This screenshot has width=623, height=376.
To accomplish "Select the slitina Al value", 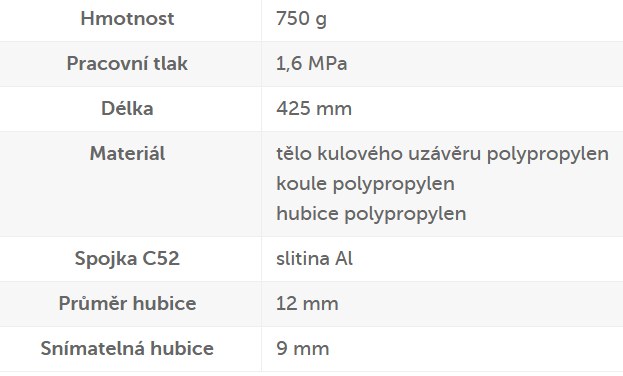I will [x=314, y=259].
